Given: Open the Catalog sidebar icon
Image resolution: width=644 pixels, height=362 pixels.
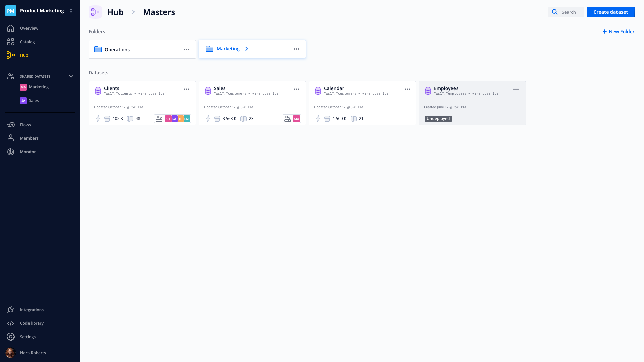Looking at the screenshot, I should click(x=11, y=42).
